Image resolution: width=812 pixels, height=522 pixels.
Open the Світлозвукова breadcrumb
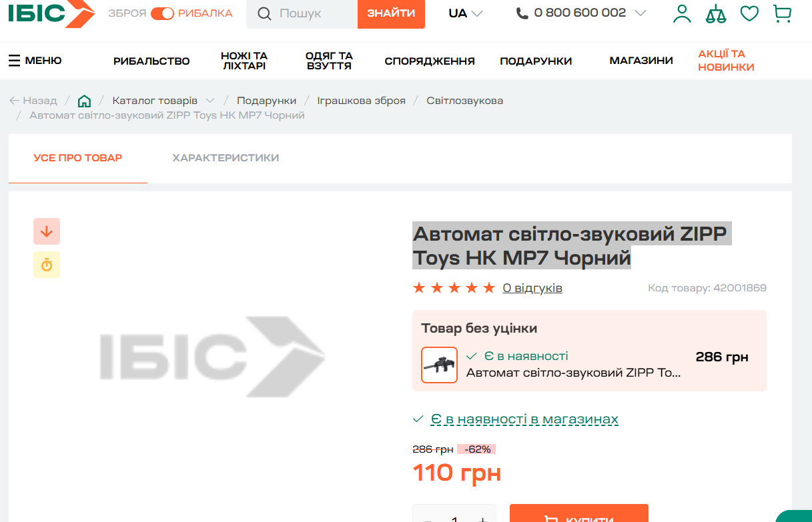465,101
